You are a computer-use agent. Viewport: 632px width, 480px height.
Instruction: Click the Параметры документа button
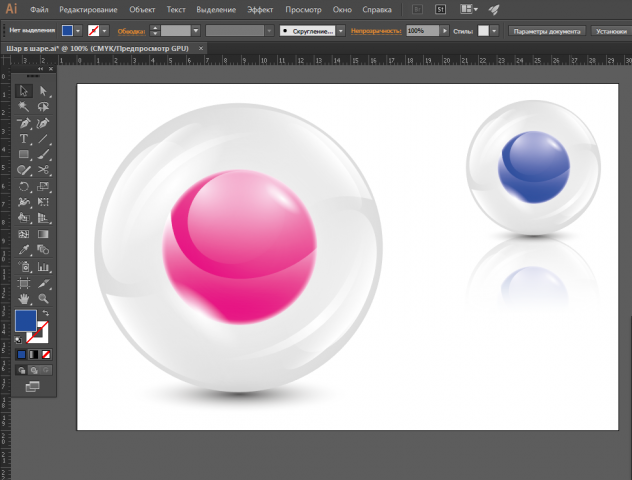(x=547, y=31)
